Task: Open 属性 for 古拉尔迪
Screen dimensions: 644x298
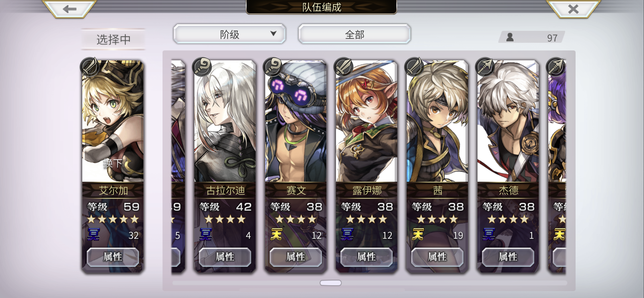Action: [225, 257]
